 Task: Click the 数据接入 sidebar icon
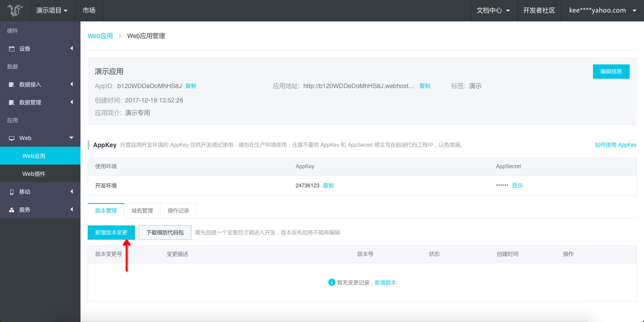click(12, 85)
